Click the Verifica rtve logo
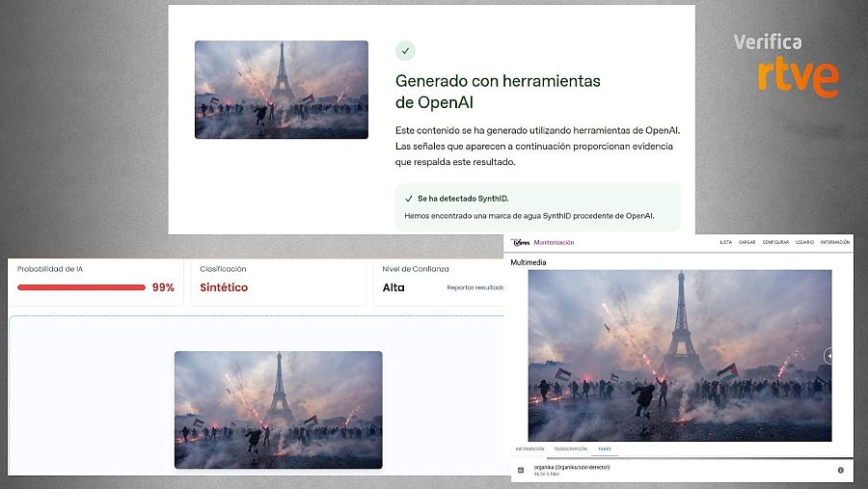The height and width of the screenshot is (489, 868). [x=786, y=66]
